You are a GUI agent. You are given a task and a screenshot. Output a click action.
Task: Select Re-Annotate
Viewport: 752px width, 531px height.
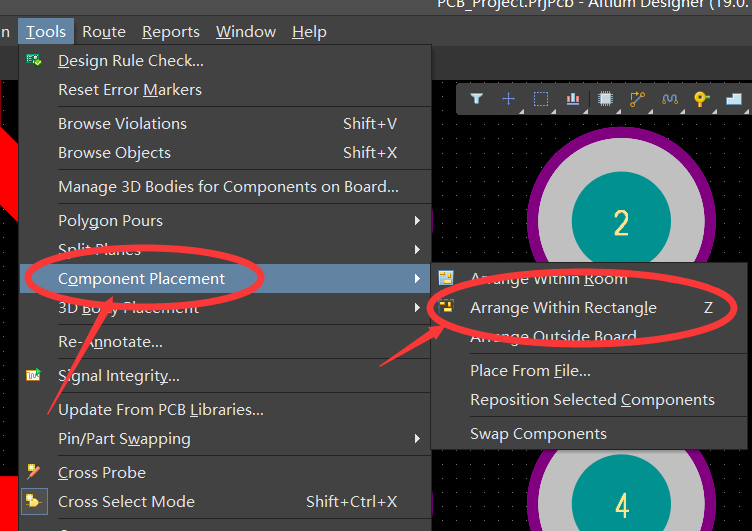click(225, 342)
